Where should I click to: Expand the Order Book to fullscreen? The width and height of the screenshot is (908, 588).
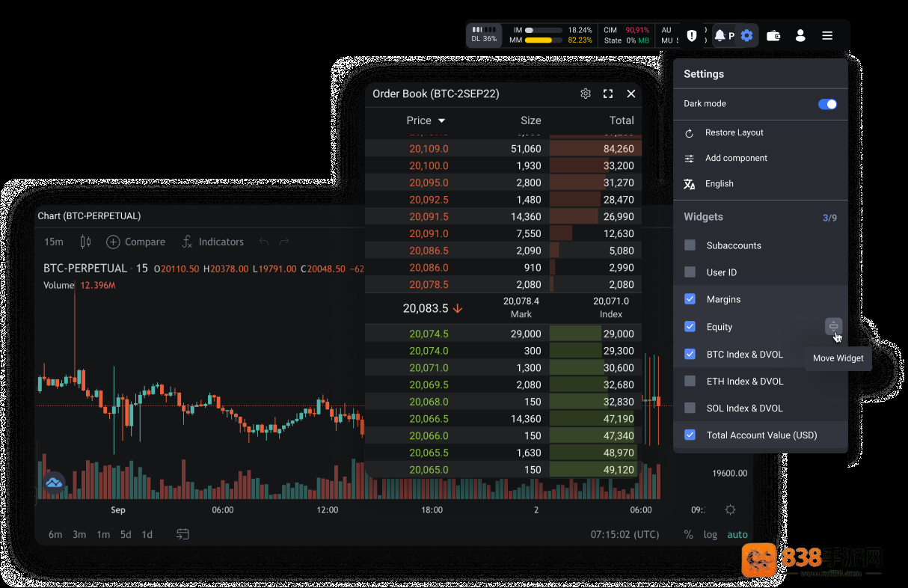(608, 94)
